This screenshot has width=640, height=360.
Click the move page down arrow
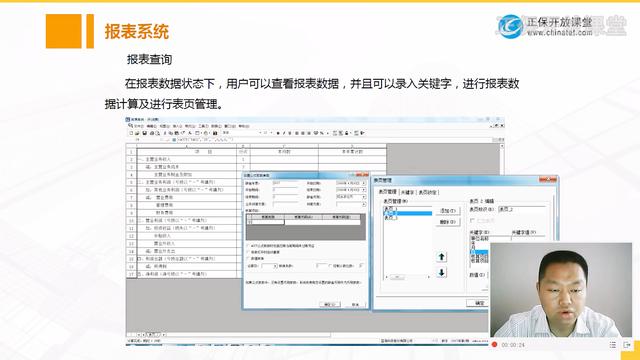tap(441, 272)
